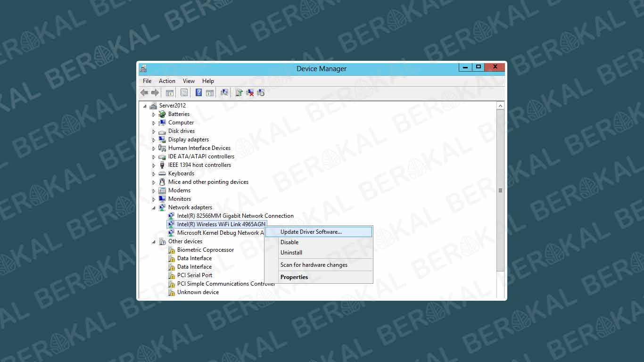
Task: Select the Human Interface Devices icon
Action: click(x=162, y=148)
